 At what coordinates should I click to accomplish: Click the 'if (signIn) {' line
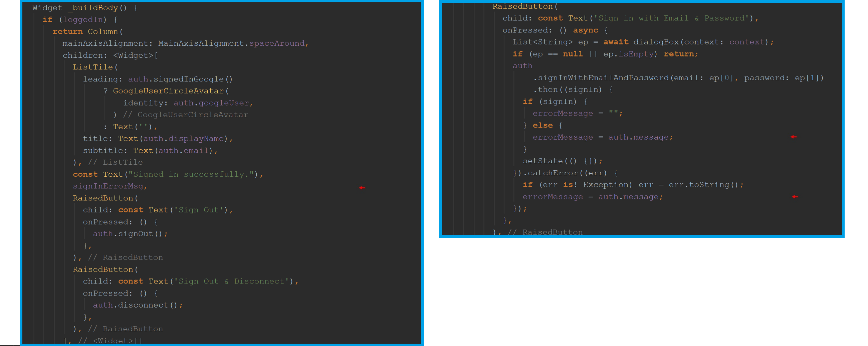click(555, 102)
